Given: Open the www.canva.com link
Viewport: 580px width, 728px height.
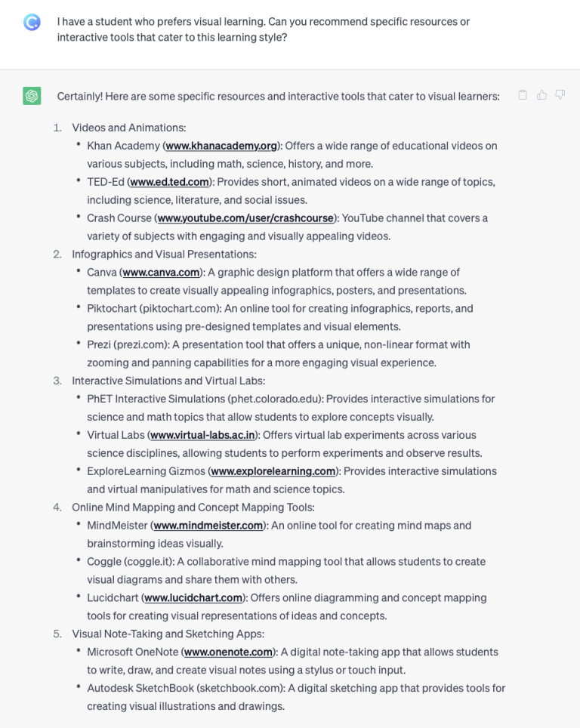Looking at the screenshot, I should (161, 273).
